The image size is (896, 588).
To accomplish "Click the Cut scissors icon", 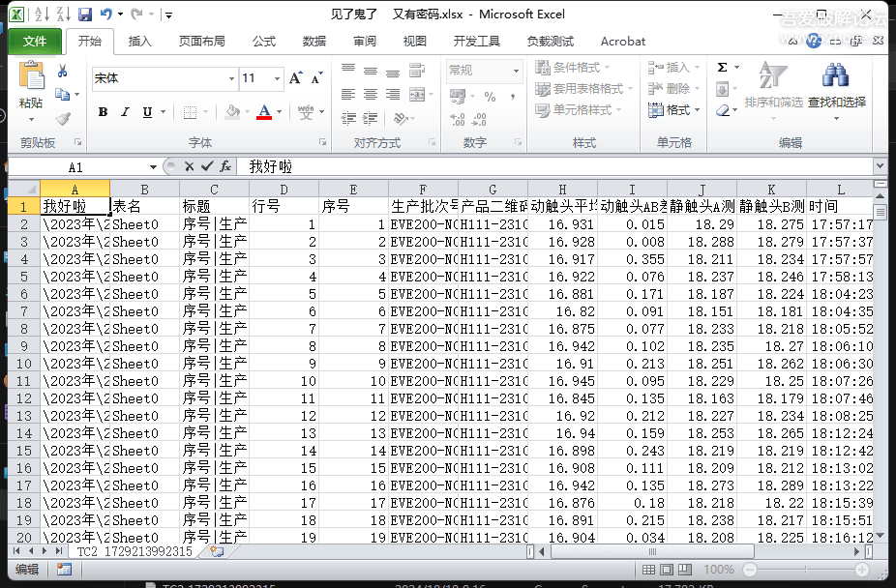I will [62, 71].
